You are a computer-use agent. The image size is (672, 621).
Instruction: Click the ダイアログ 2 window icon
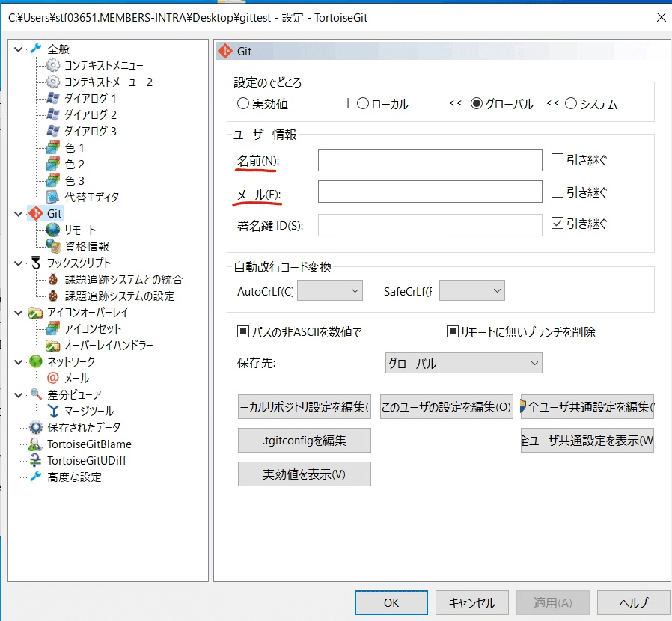52,114
